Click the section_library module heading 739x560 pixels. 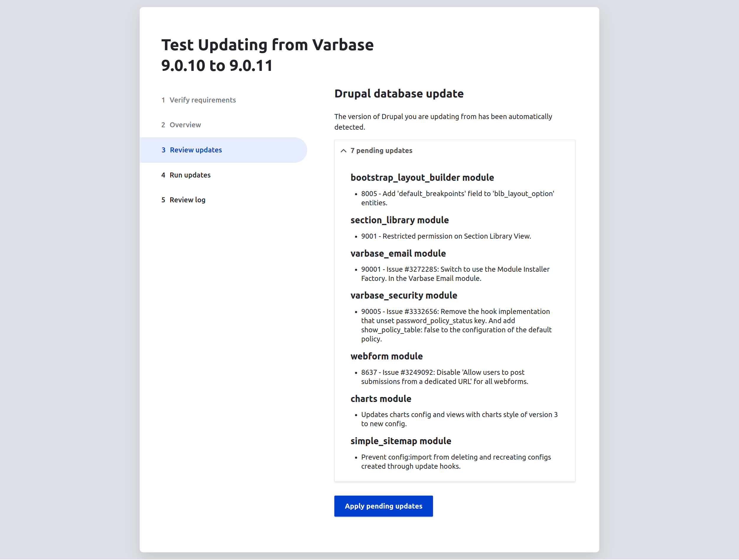(399, 220)
